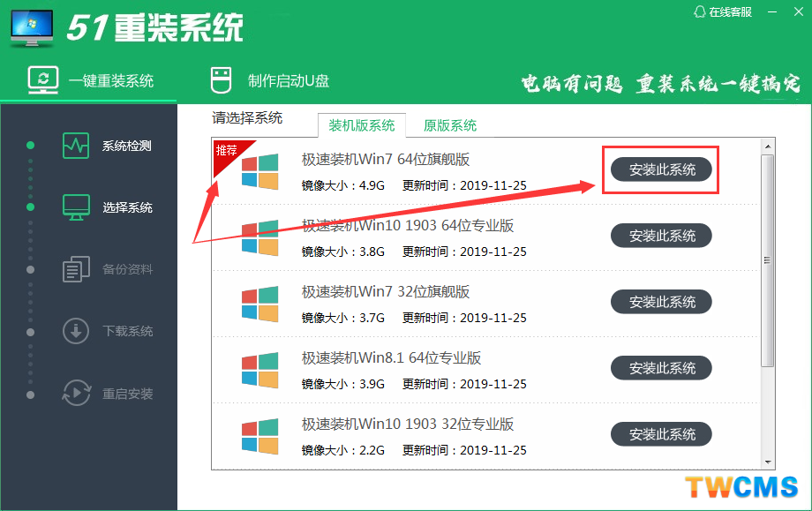Image resolution: width=812 pixels, height=511 pixels.
Task: Click the 备份资料 documents icon in sidebar
Action: tap(76, 269)
